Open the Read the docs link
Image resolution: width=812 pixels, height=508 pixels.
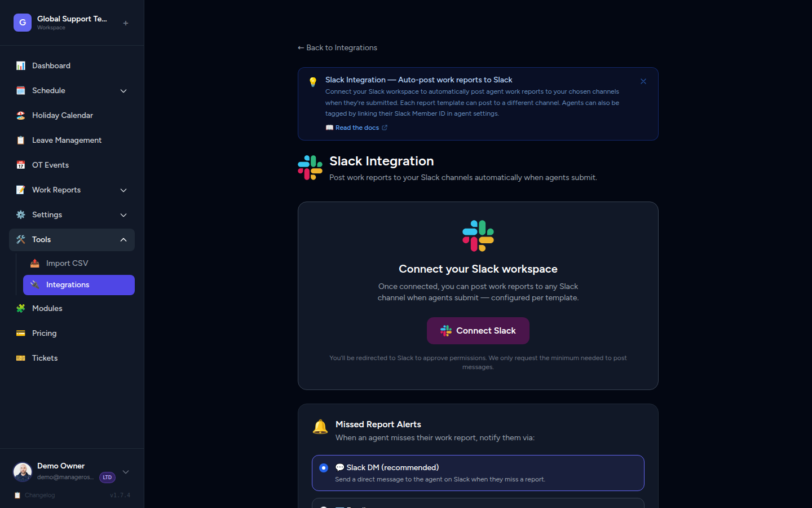tap(356, 128)
